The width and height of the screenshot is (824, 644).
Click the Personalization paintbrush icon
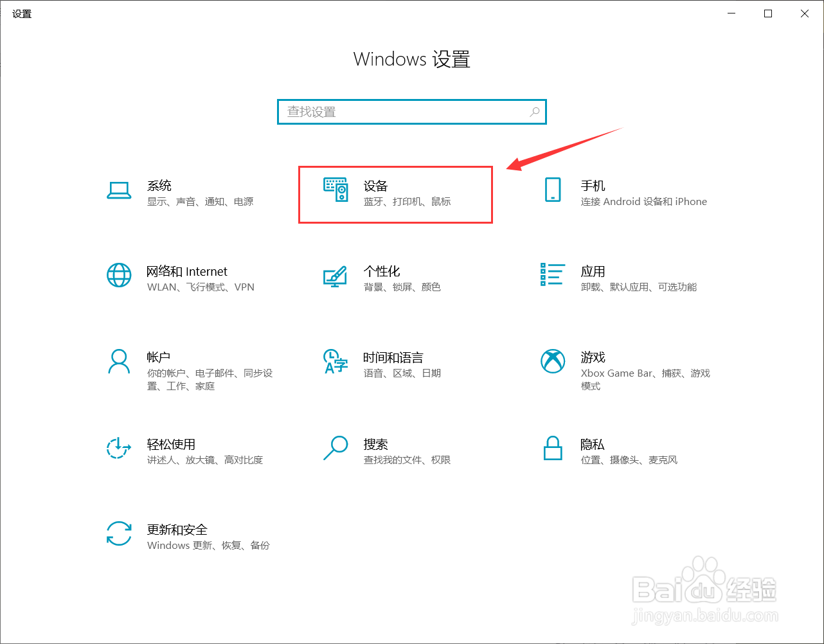(335, 276)
